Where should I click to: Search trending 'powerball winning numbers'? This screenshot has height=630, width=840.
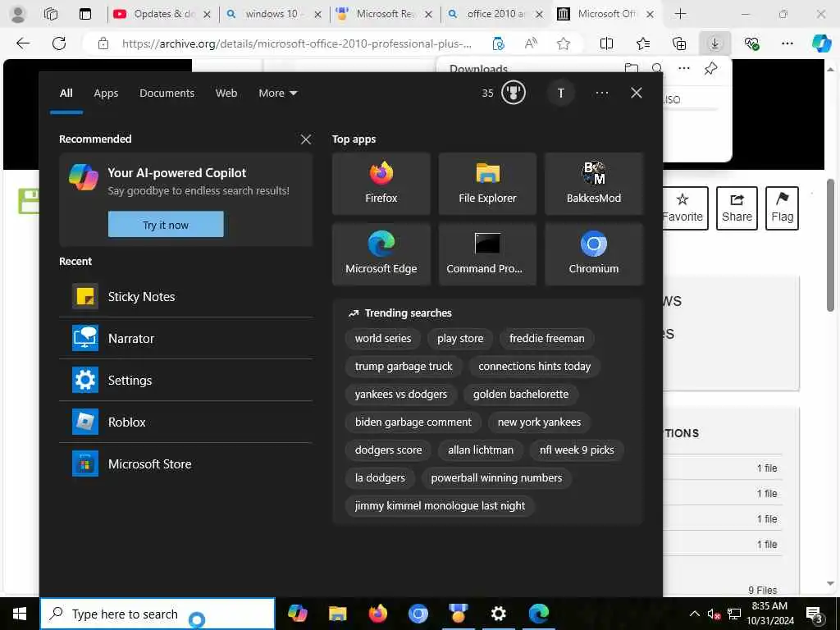(x=496, y=478)
